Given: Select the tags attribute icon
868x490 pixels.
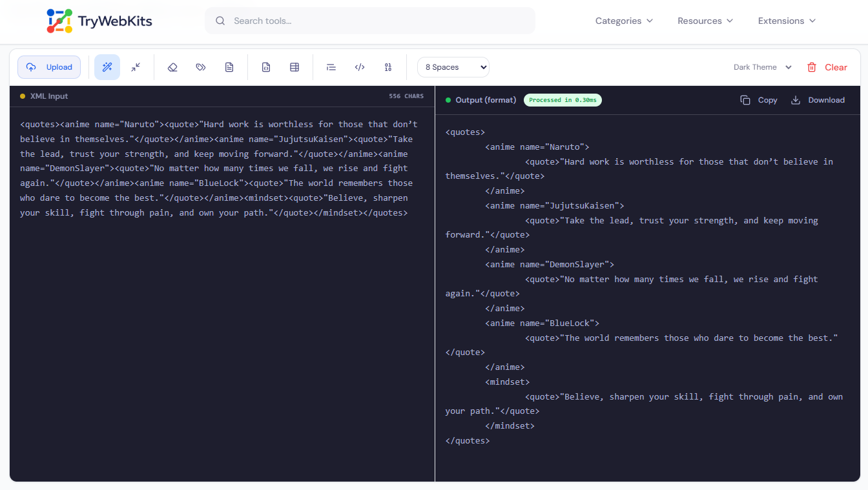Looking at the screenshot, I should tap(200, 66).
